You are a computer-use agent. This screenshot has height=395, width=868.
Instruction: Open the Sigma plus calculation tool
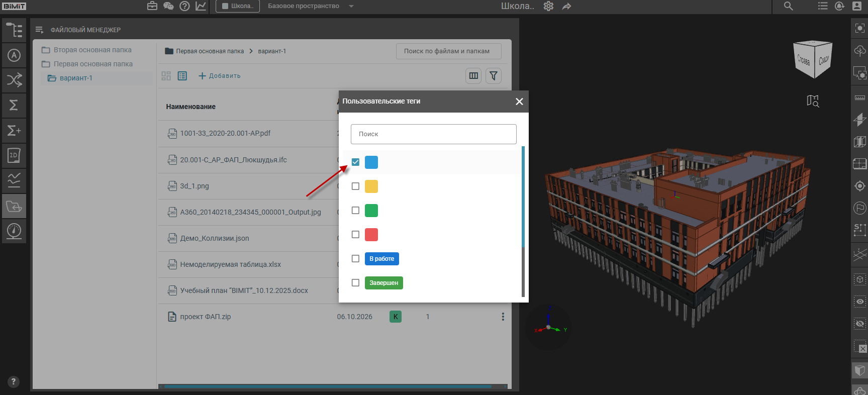14,131
